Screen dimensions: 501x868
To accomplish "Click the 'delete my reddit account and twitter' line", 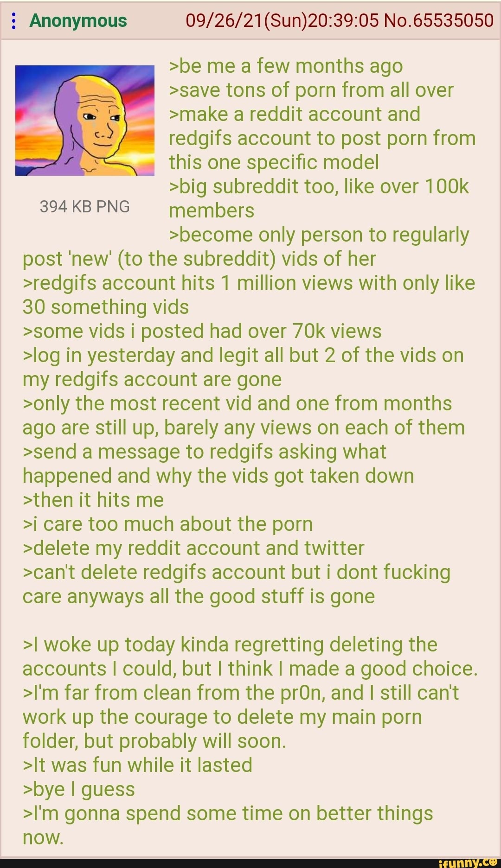I will [193, 548].
